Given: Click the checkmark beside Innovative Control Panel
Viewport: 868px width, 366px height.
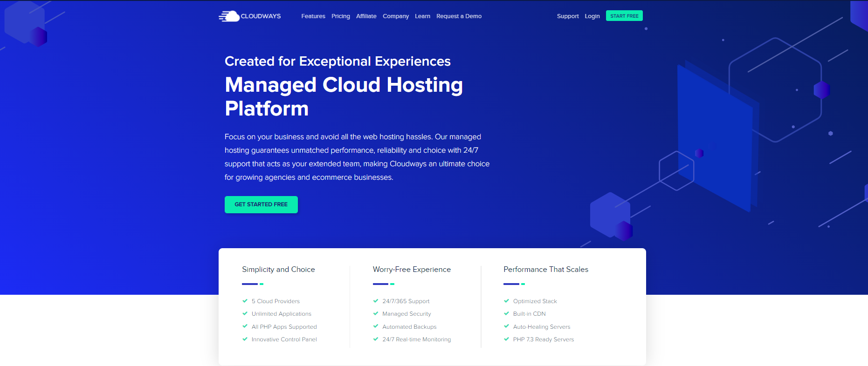Looking at the screenshot, I should (245, 339).
